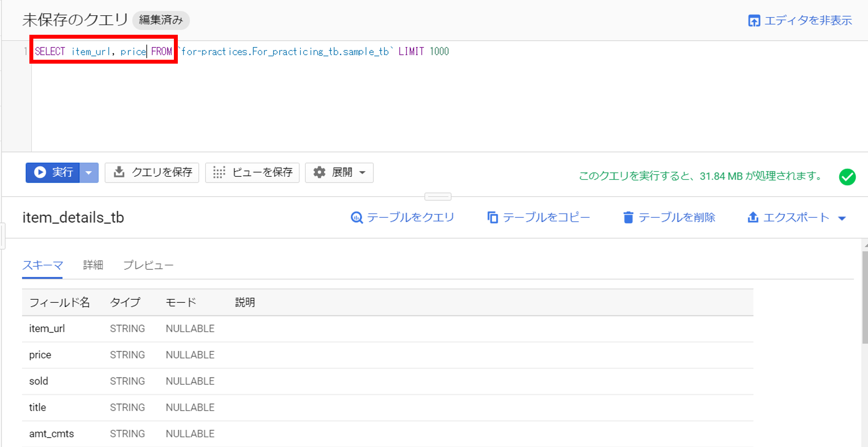The width and height of the screenshot is (868, 447).
Task: Open the 展開 gear settings icon
Action: (319, 172)
